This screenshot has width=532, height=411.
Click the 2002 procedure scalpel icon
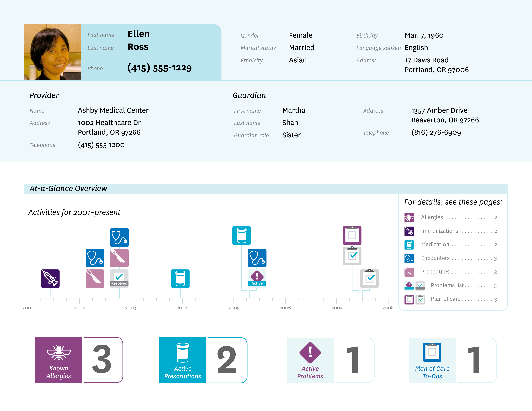[x=95, y=279]
